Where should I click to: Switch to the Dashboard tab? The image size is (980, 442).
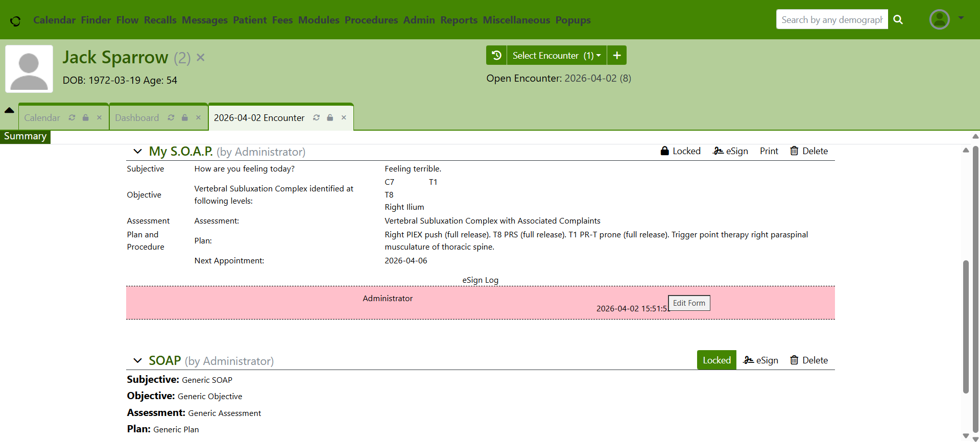pos(137,118)
